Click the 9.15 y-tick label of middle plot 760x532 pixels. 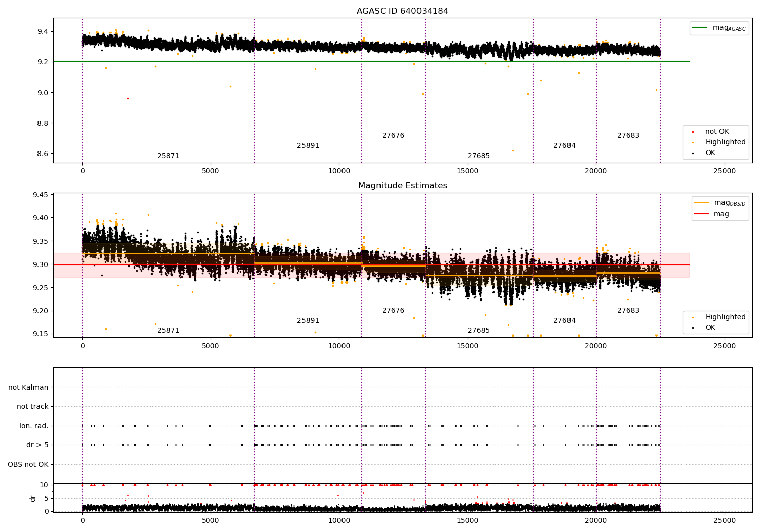pyautogui.click(x=41, y=334)
